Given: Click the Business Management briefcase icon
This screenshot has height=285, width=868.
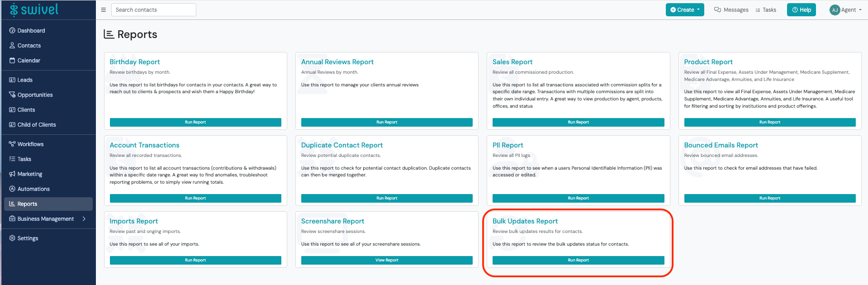Looking at the screenshot, I should [12, 219].
